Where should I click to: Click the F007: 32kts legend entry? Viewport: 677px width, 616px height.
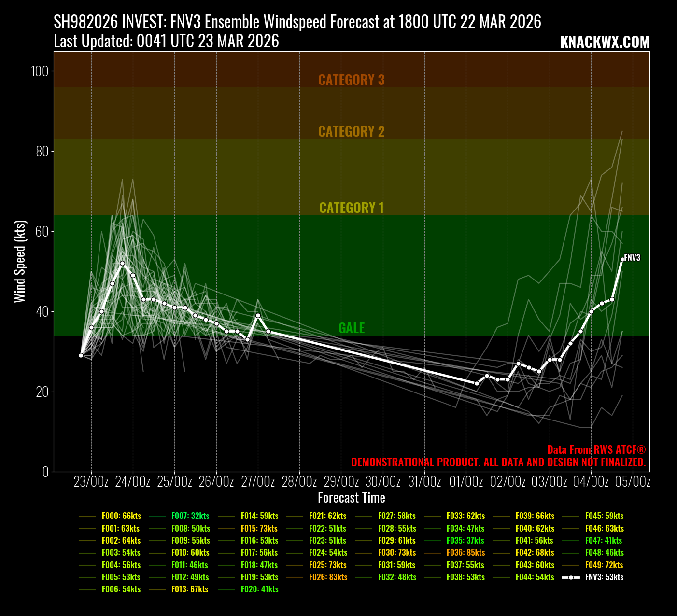coord(190,516)
